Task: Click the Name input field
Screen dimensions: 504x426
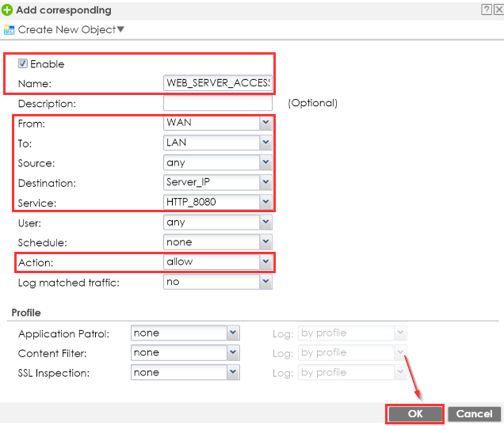Action: point(217,83)
